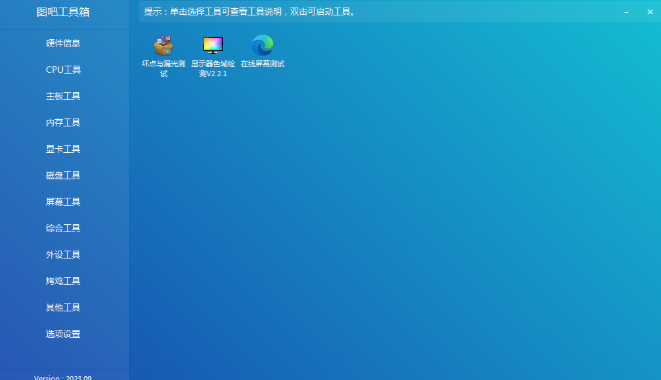Viewport: 661px width, 380px height.
Task: Click the 提示 hint text bar
Action: pos(250,12)
